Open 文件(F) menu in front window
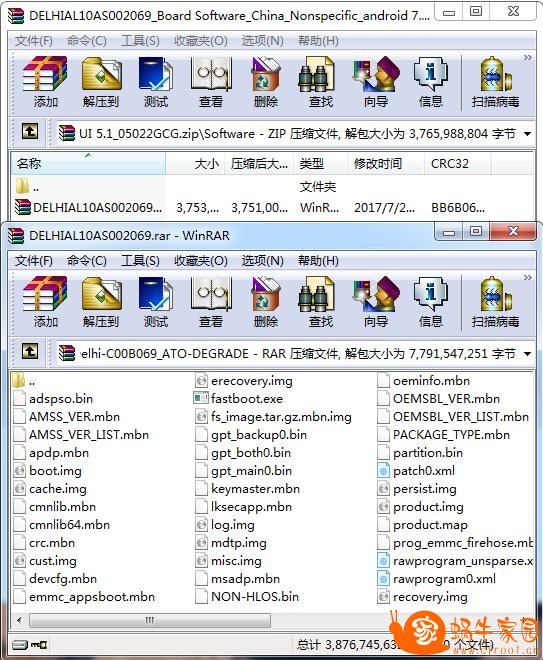 34,261
